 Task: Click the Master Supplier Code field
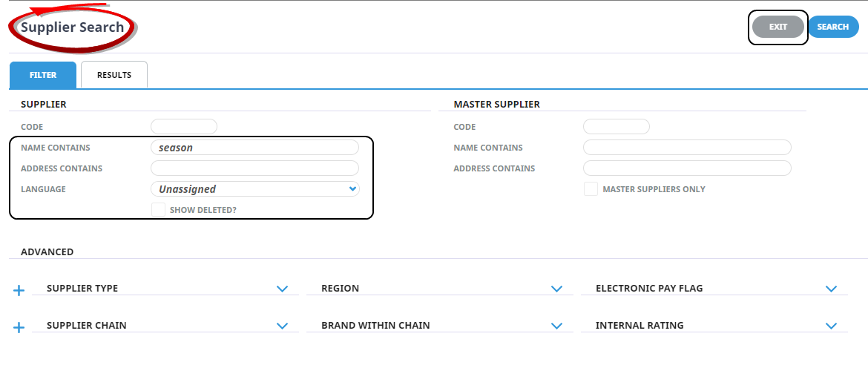point(617,127)
